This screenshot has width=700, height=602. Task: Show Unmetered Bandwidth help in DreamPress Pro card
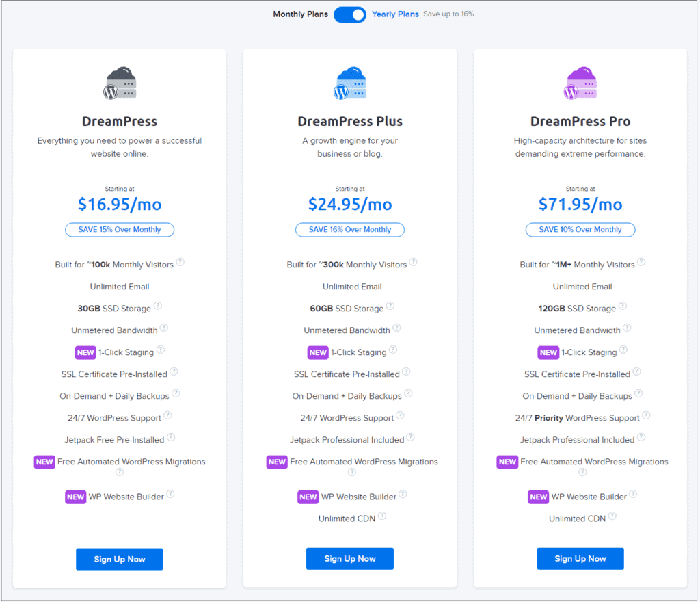[628, 328]
